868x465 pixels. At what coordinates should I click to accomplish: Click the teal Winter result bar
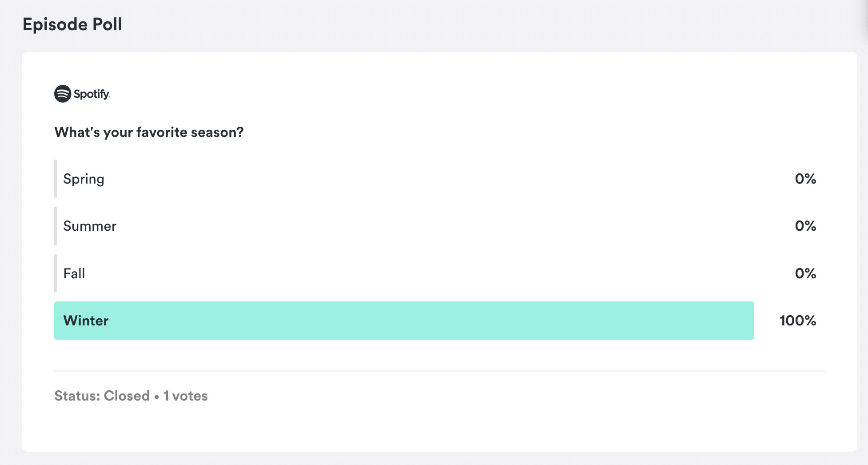click(x=404, y=321)
